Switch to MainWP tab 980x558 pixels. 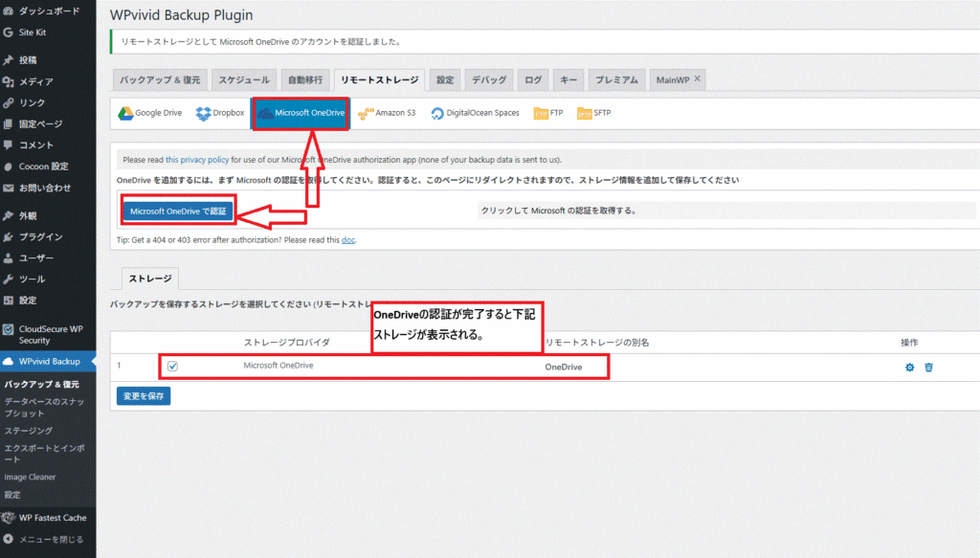pos(673,80)
